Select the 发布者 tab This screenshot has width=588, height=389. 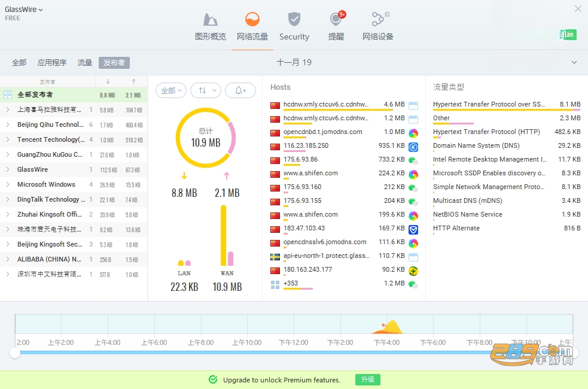pyautogui.click(x=114, y=63)
